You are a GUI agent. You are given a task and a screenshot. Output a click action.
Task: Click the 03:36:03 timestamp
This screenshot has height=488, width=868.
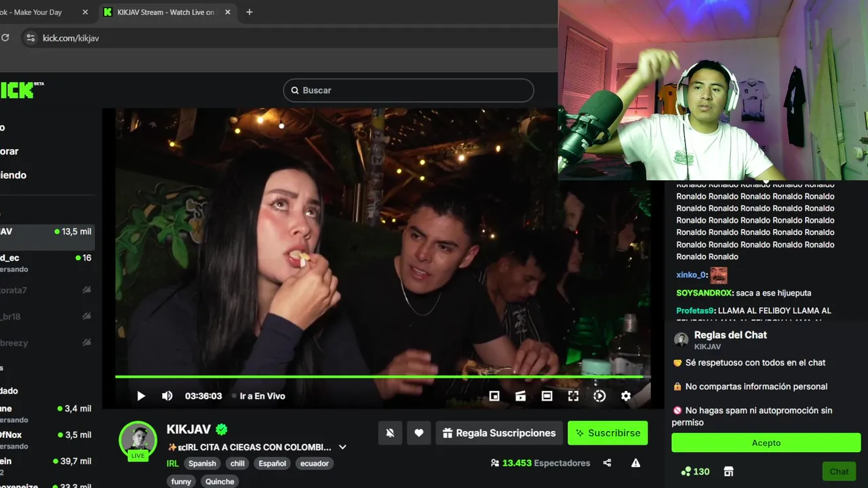pyautogui.click(x=203, y=396)
